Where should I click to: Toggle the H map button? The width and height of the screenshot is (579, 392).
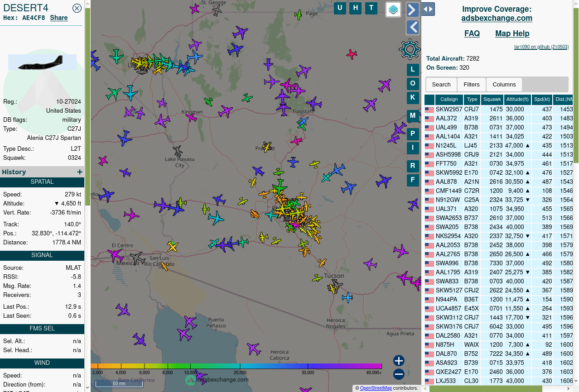pyautogui.click(x=356, y=8)
